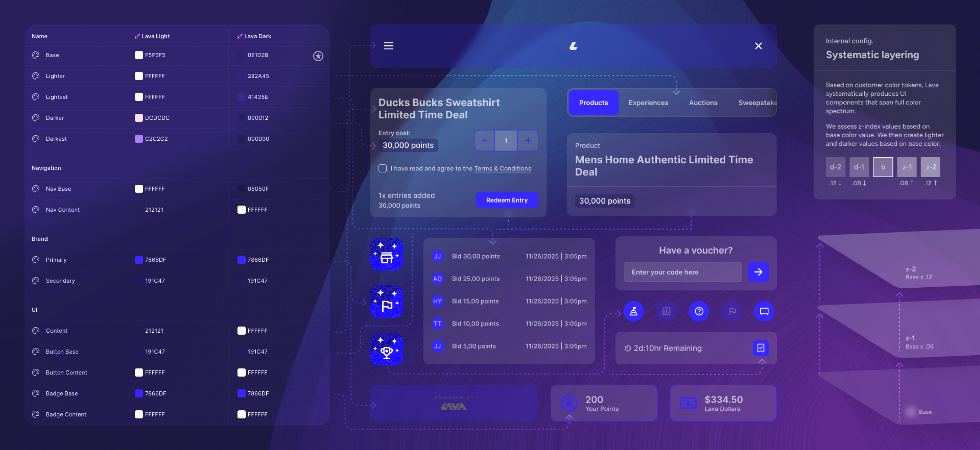Open the help question mark icon
The width and height of the screenshot is (980, 450).
point(699,311)
